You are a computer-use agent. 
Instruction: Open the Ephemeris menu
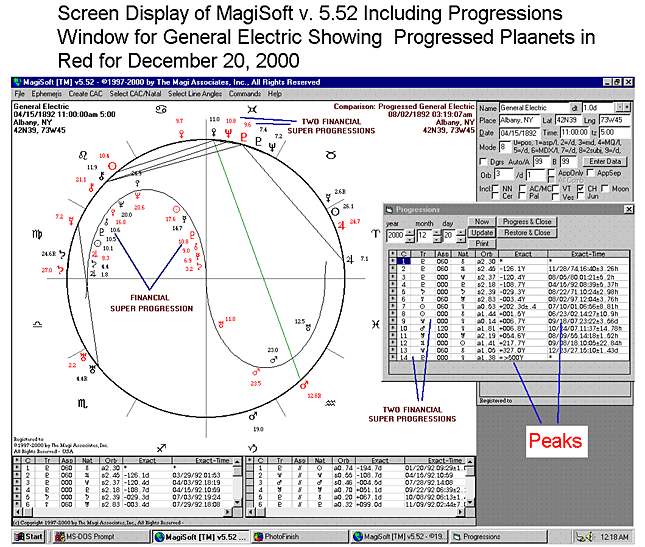[x=48, y=93]
